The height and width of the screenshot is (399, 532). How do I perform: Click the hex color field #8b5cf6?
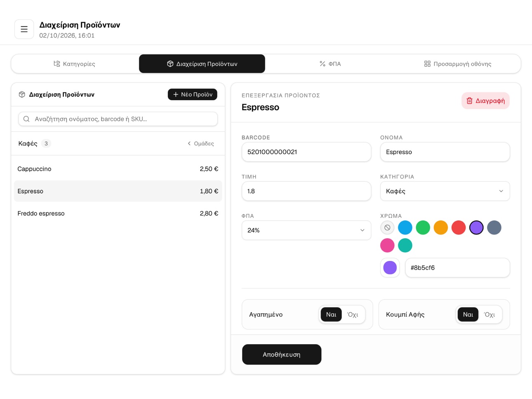pos(457,268)
